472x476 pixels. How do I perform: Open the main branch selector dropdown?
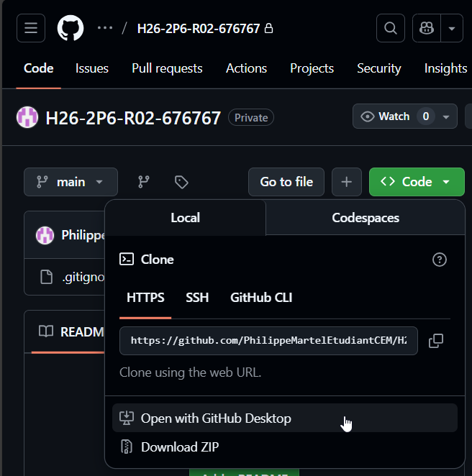coord(71,182)
